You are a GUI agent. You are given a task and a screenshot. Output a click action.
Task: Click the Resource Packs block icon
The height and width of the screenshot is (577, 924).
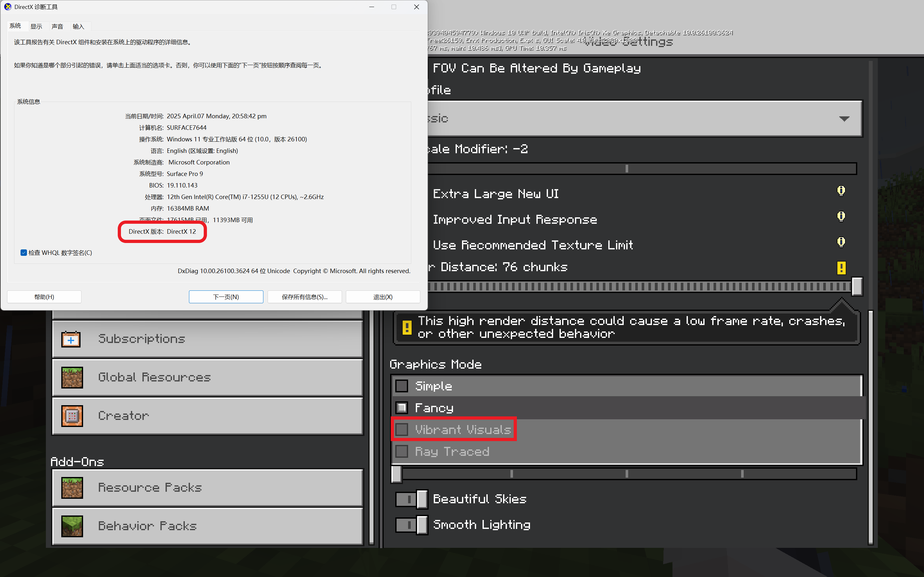[x=72, y=488]
